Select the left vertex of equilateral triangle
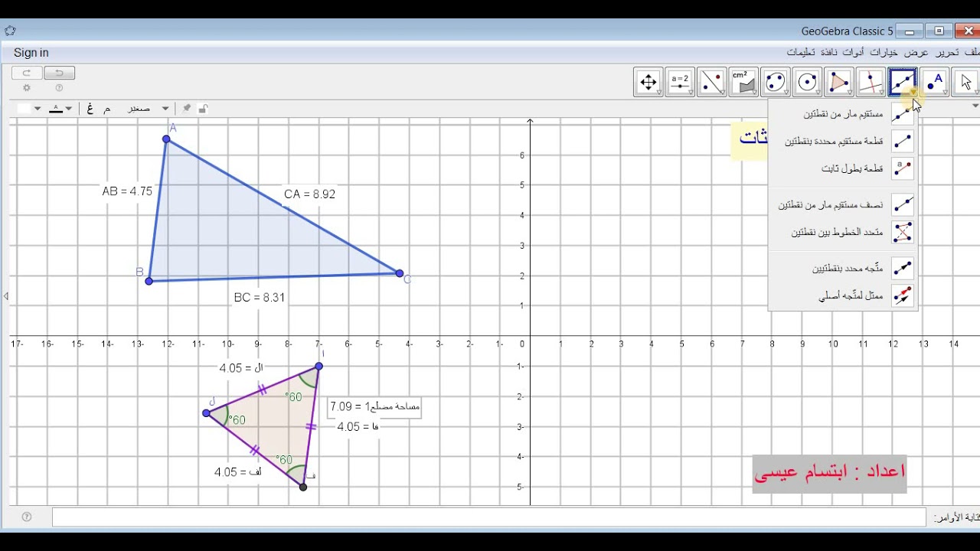This screenshot has width=980, height=551. point(207,413)
